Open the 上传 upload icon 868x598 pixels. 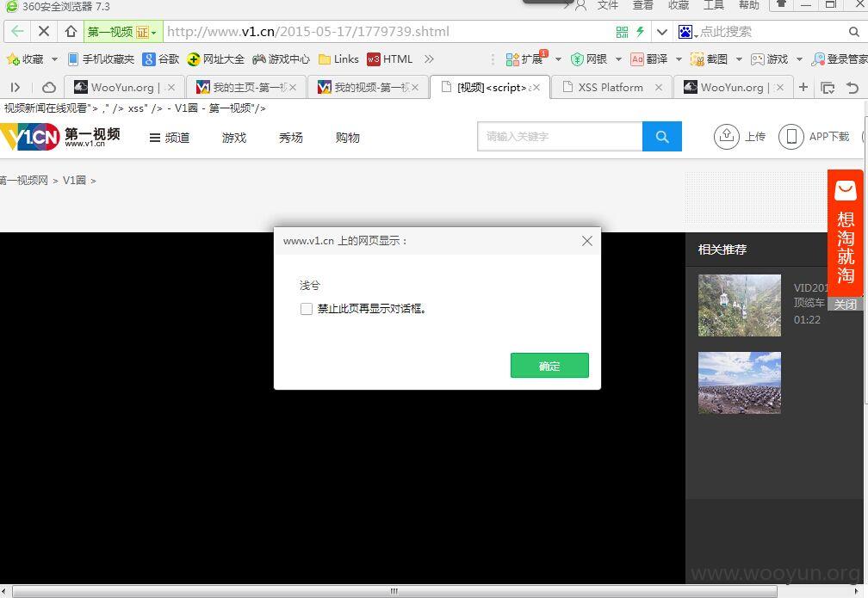coord(726,136)
